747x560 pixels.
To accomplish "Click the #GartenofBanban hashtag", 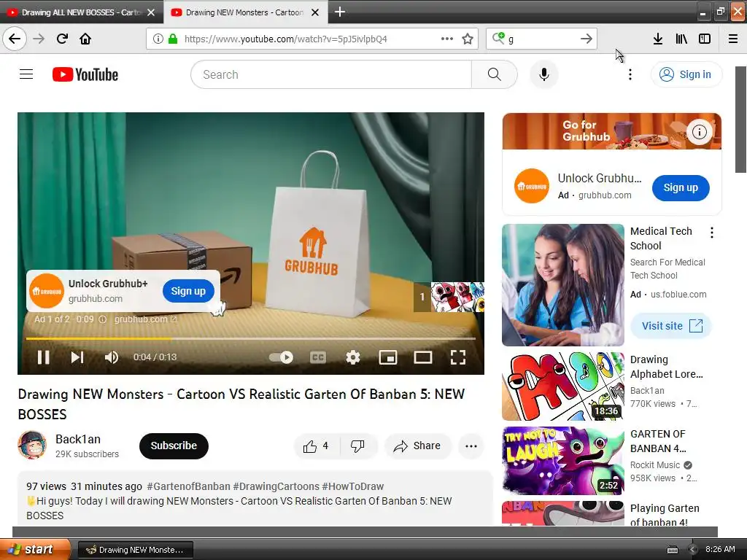I will point(188,486).
